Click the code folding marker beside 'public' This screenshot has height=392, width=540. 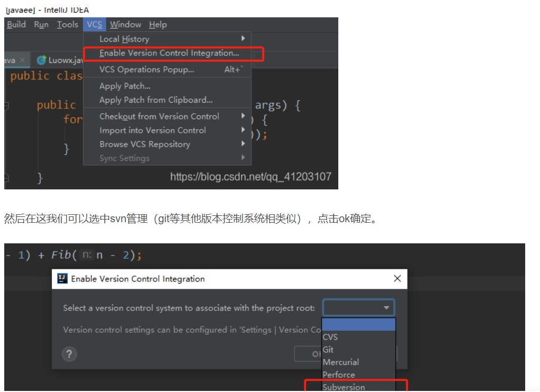(6, 105)
